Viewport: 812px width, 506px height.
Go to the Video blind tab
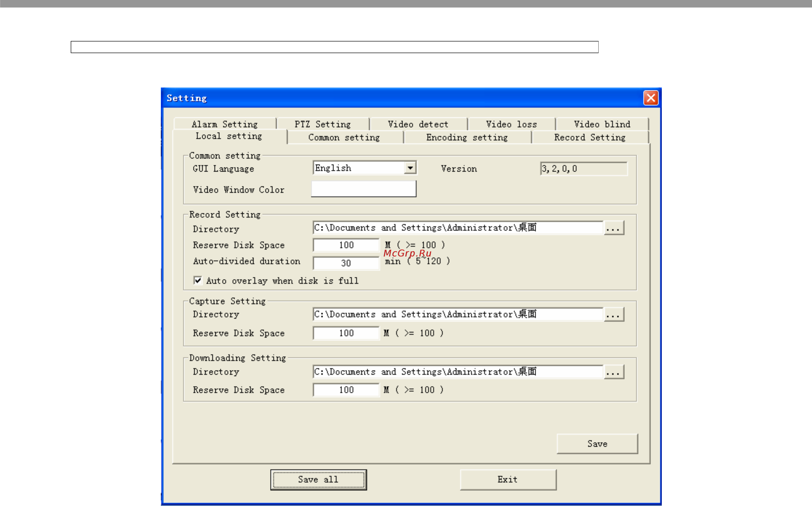pyautogui.click(x=602, y=124)
